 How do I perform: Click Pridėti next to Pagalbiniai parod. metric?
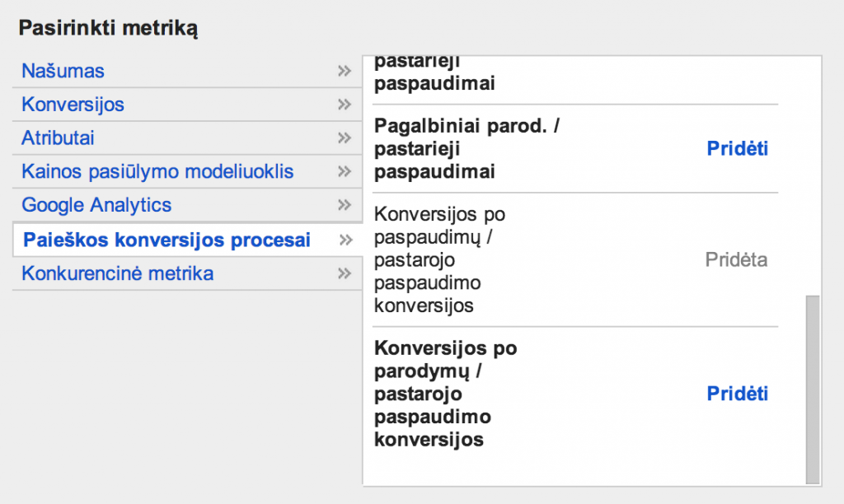[736, 149]
